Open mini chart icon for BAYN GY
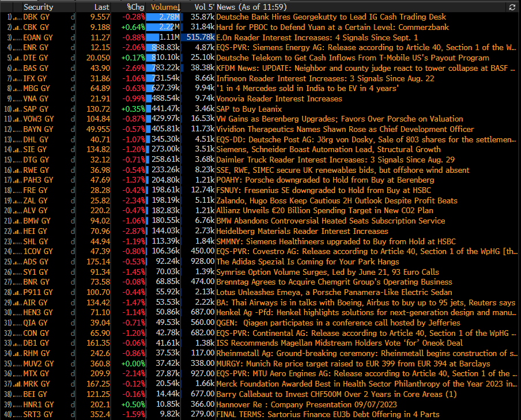This screenshot has width=521, height=420. coord(18,130)
